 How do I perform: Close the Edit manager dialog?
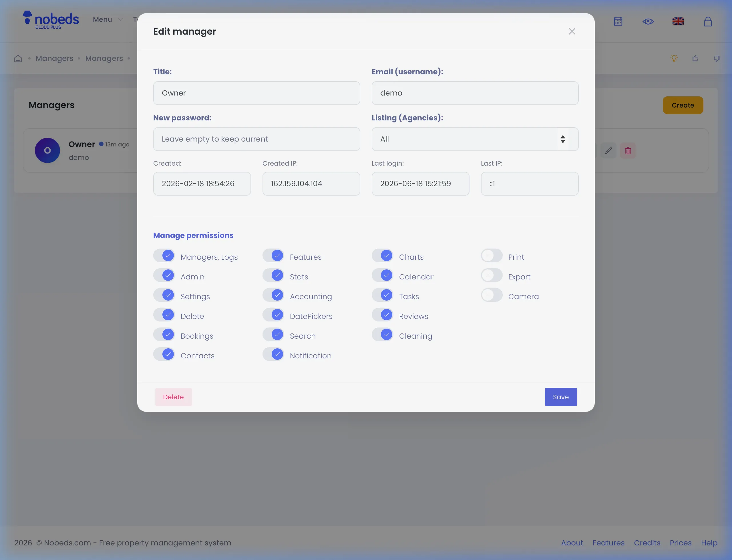(x=572, y=31)
